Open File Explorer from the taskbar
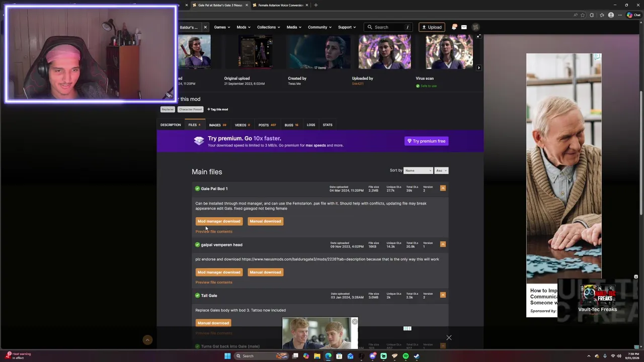Viewport: 644px width, 362px height. point(317,356)
